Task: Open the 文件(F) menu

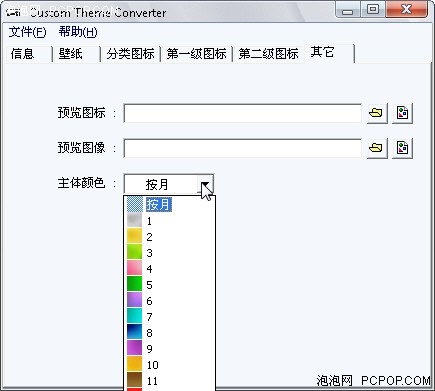Action: coord(27,32)
